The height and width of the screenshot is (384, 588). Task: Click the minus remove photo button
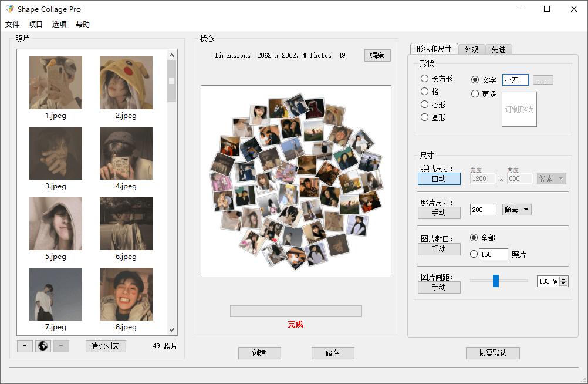[61, 346]
